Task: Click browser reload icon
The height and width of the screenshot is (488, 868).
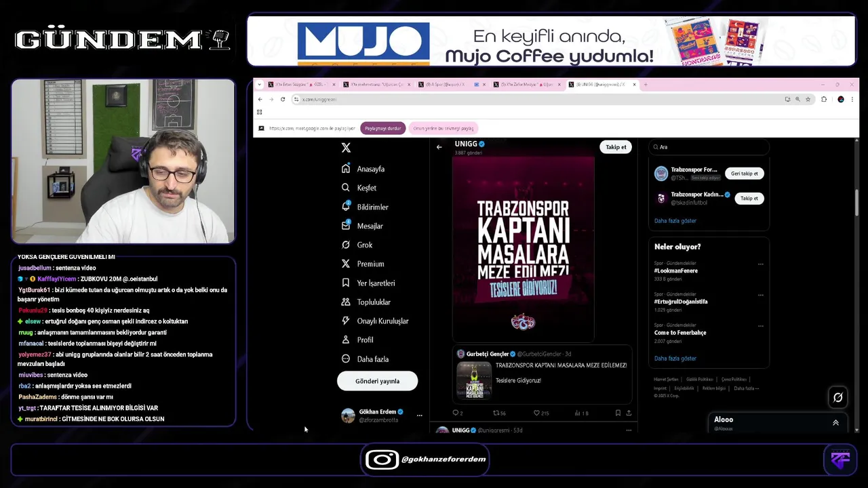Action: [283, 100]
